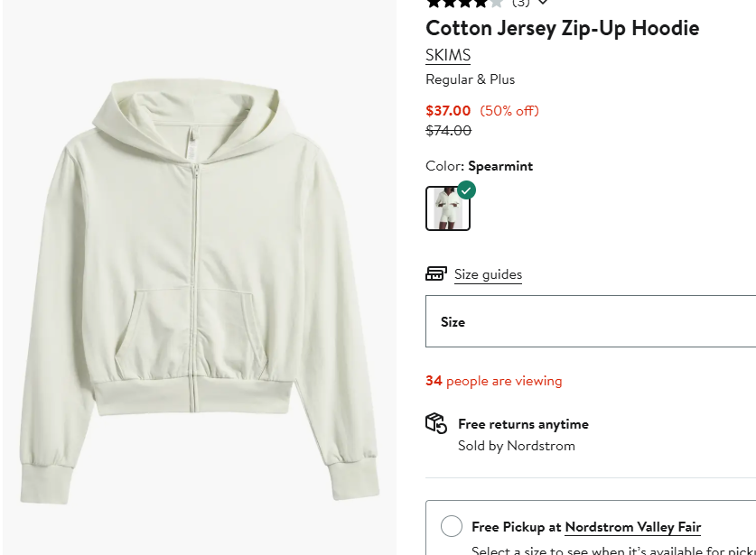
Task: Click the Sold by Nordstrom text
Action: (516, 446)
